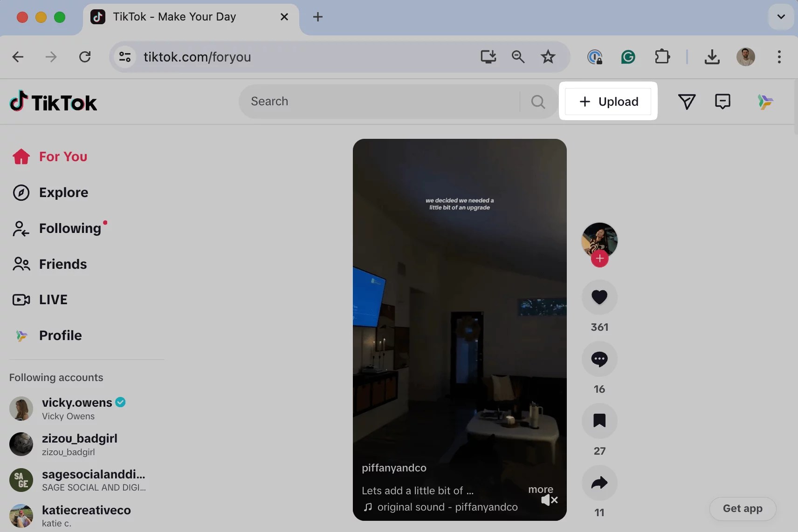Open direct messages via the paper plane icon
The width and height of the screenshot is (798, 532).
688,101
